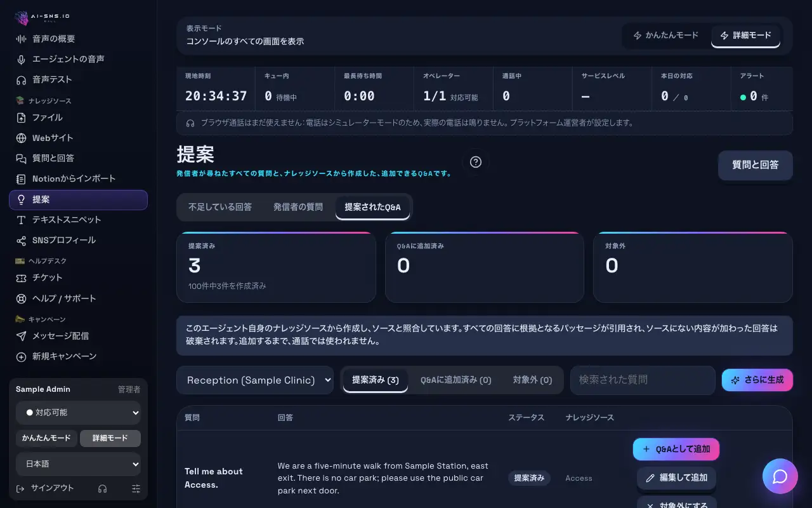
Task: Click the sliders settings icon in user panel
Action: pyautogui.click(x=136, y=488)
